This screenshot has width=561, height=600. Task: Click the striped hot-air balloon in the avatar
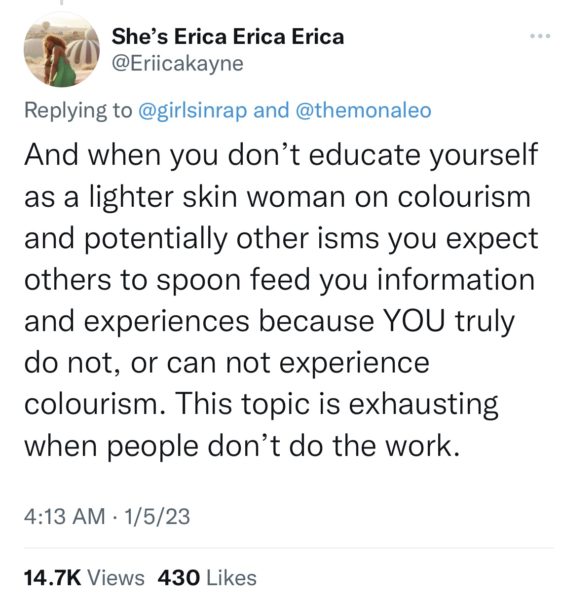(x=83, y=50)
